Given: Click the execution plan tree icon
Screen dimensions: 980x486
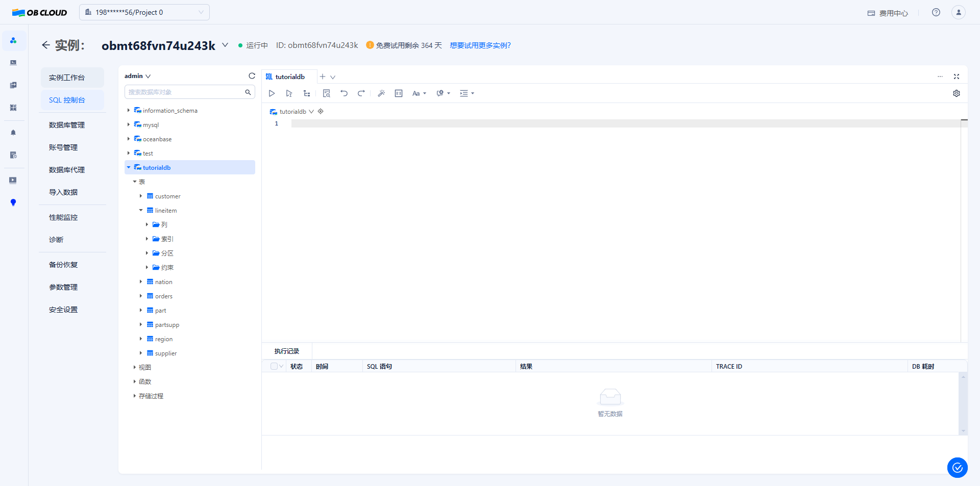Looking at the screenshot, I should click(x=307, y=93).
